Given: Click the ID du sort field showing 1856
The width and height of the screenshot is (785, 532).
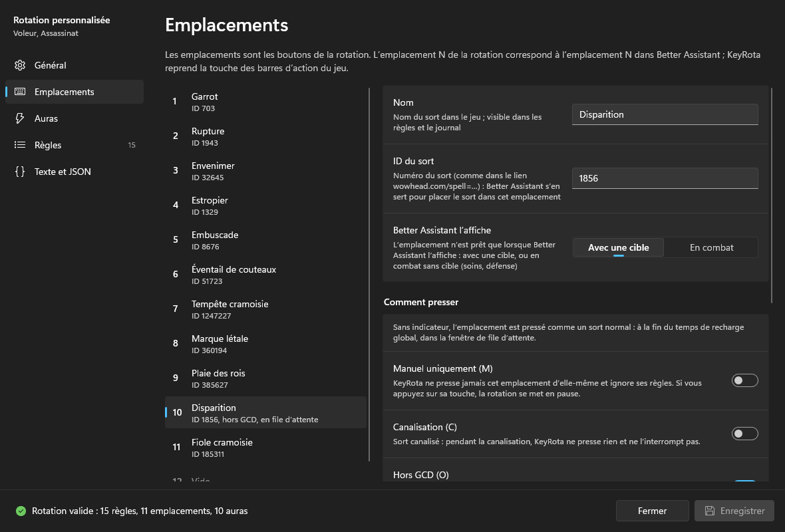Looking at the screenshot, I should [x=665, y=178].
